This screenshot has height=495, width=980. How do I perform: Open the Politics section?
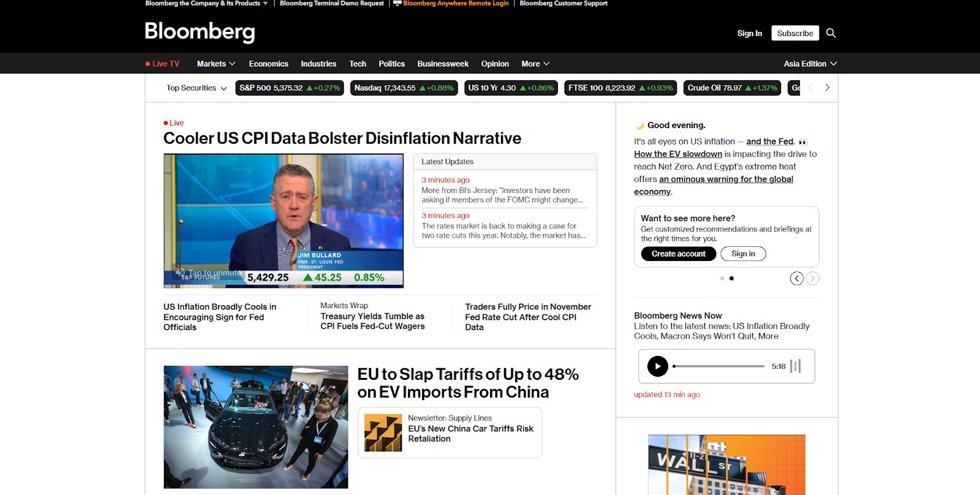[x=391, y=64]
